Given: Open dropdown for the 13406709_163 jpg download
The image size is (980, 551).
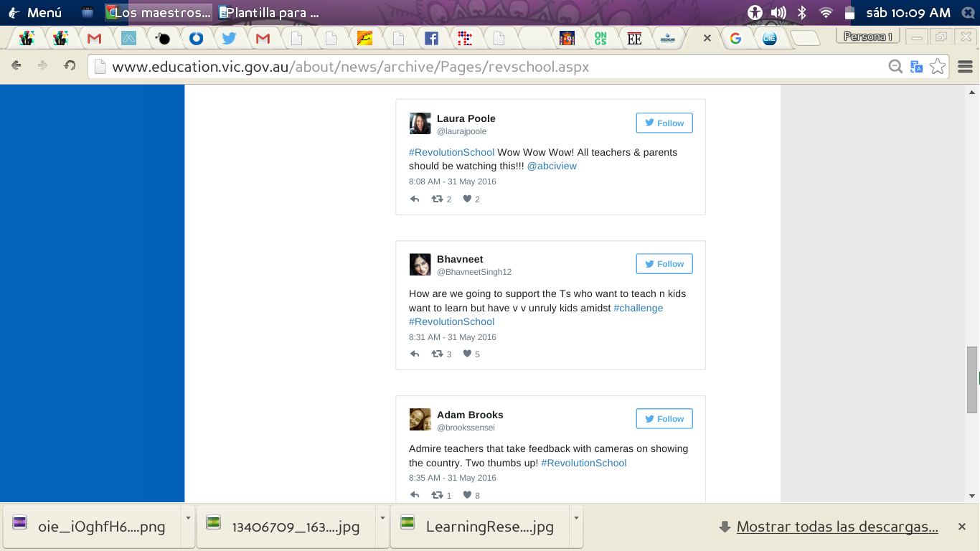Looking at the screenshot, I should coord(382,518).
